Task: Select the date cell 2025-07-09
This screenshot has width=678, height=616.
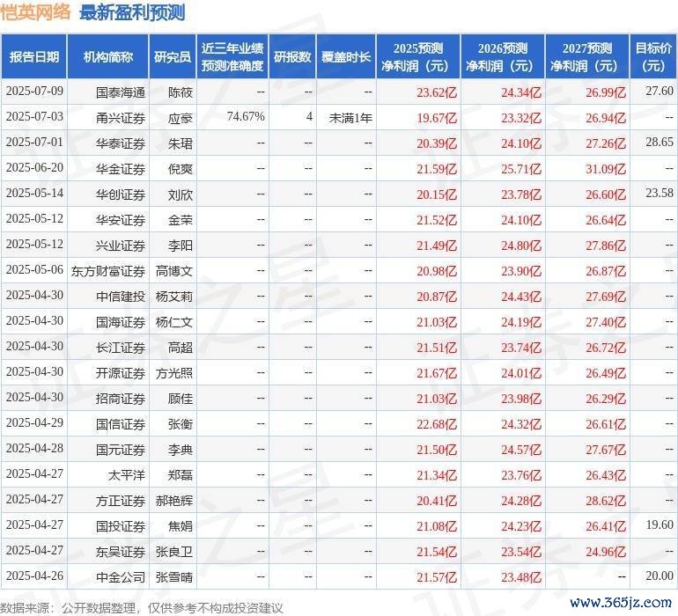Action: (34, 92)
